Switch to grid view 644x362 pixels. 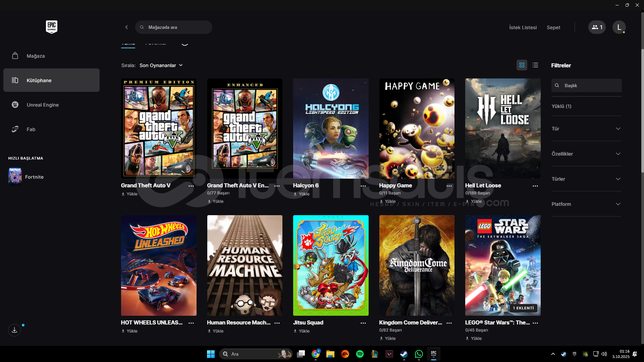(x=522, y=65)
